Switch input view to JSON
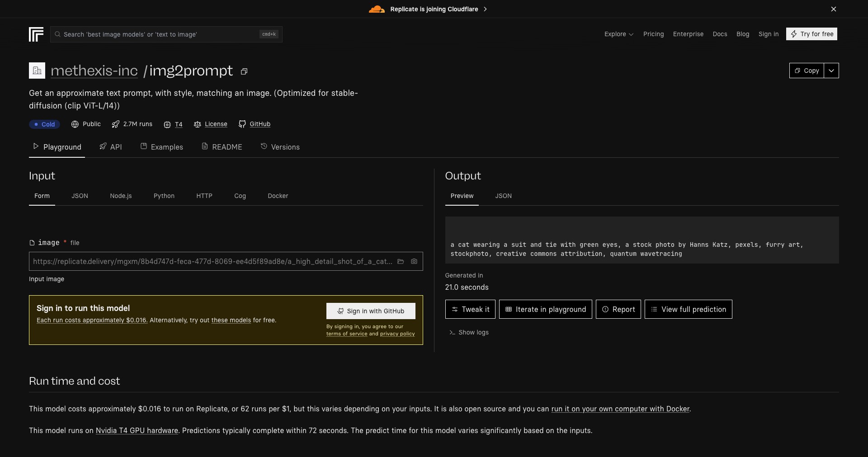 click(80, 196)
